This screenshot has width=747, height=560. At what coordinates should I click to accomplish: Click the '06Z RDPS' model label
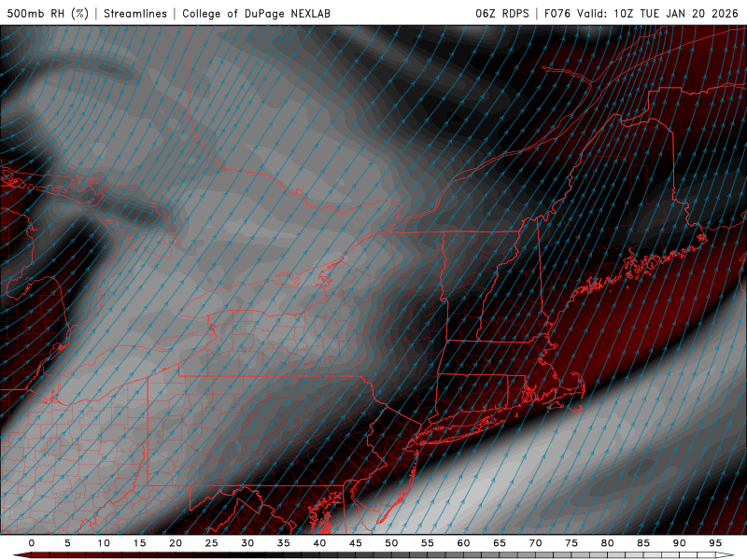click(502, 13)
